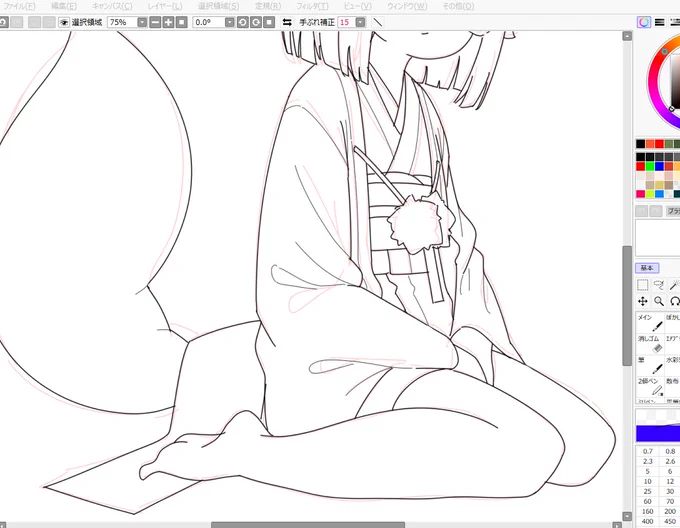Reset canvas rotation square button
Image resolution: width=680 pixels, height=528 pixels.
click(269, 22)
